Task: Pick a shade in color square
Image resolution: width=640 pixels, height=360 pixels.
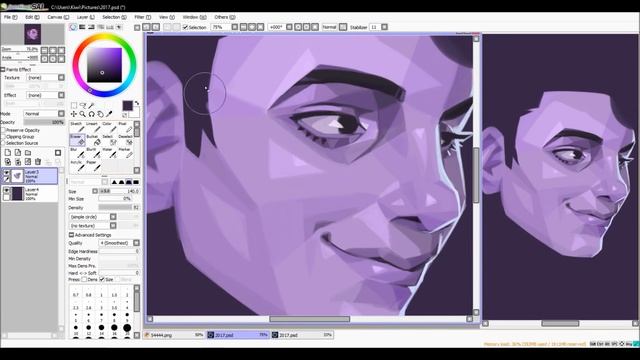Action: [104, 65]
